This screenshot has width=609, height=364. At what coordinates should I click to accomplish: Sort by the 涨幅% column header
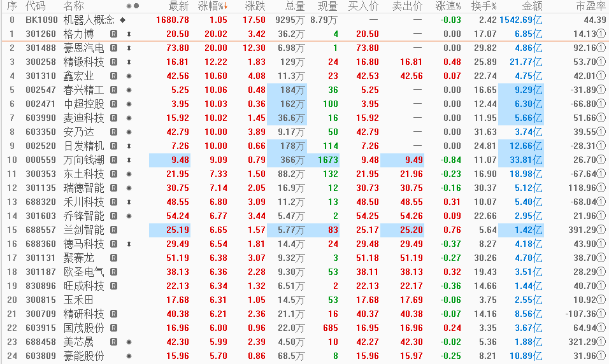coord(213,6)
